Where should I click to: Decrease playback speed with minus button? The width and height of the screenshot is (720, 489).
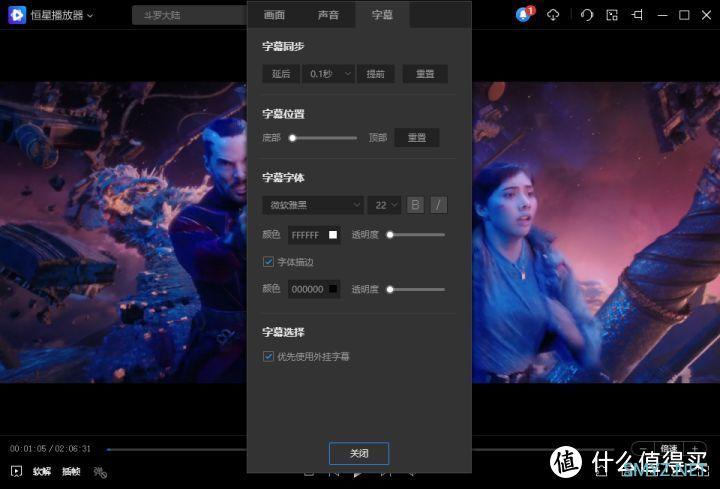tap(644, 449)
